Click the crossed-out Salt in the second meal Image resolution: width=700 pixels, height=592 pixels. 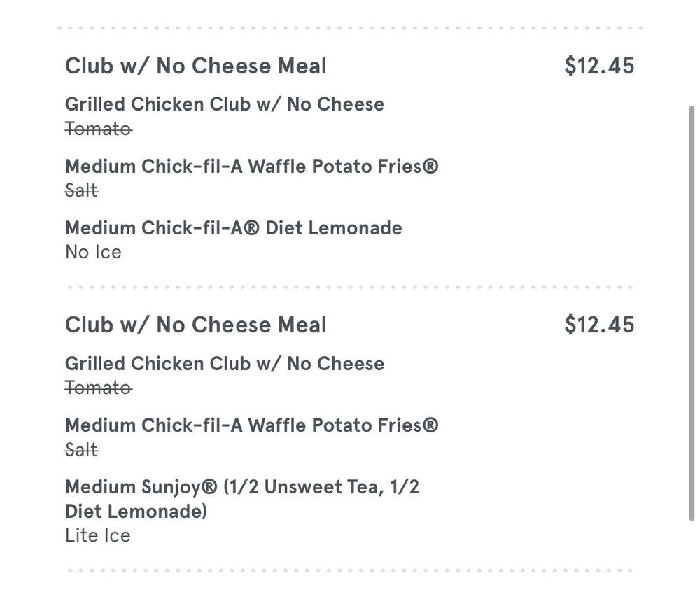pos(81,449)
